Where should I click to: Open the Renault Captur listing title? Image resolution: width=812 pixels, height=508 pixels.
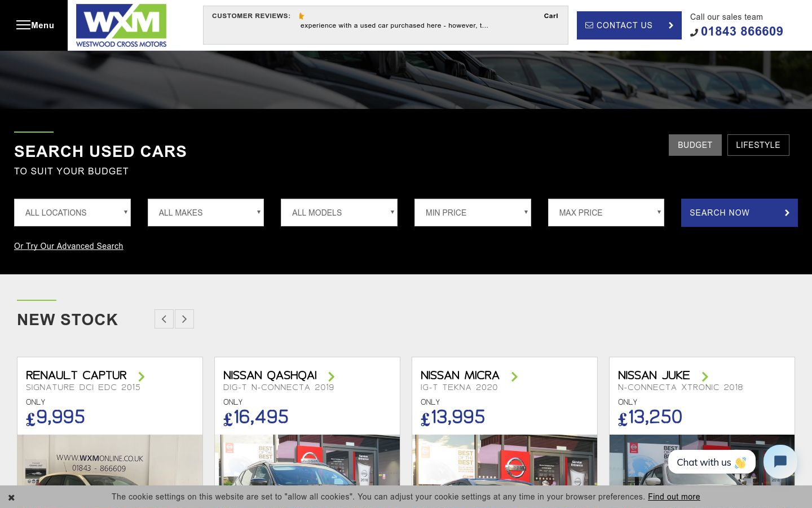(x=76, y=375)
